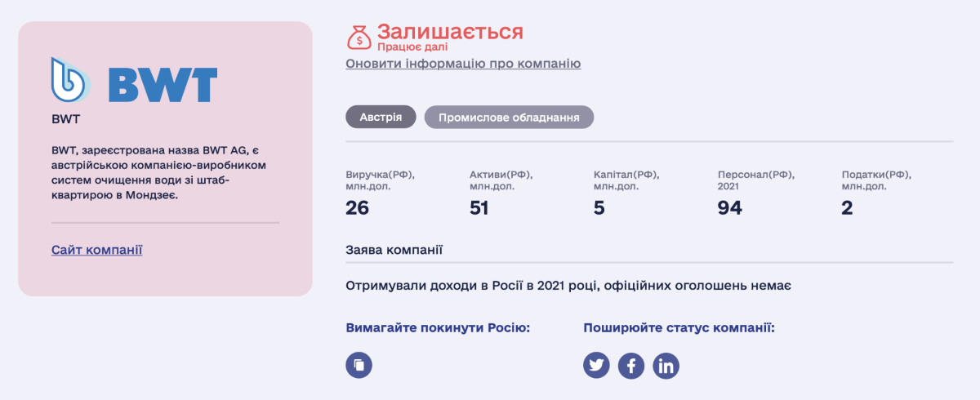The width and height of the screenshot is (980, 400).
Task: Share company status on Twitter
Action: pyautogui.click(x=596, y=365)
